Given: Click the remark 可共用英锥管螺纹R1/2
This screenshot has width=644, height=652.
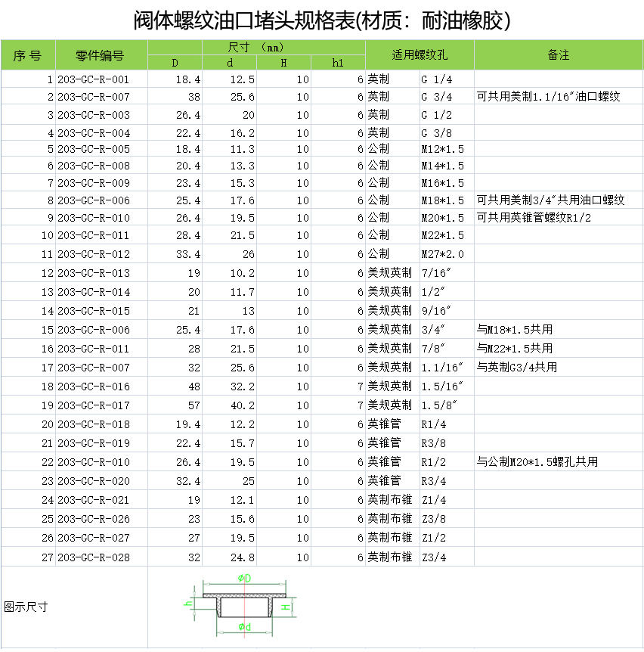Looking at the screenshot, I should pos(534,218).
